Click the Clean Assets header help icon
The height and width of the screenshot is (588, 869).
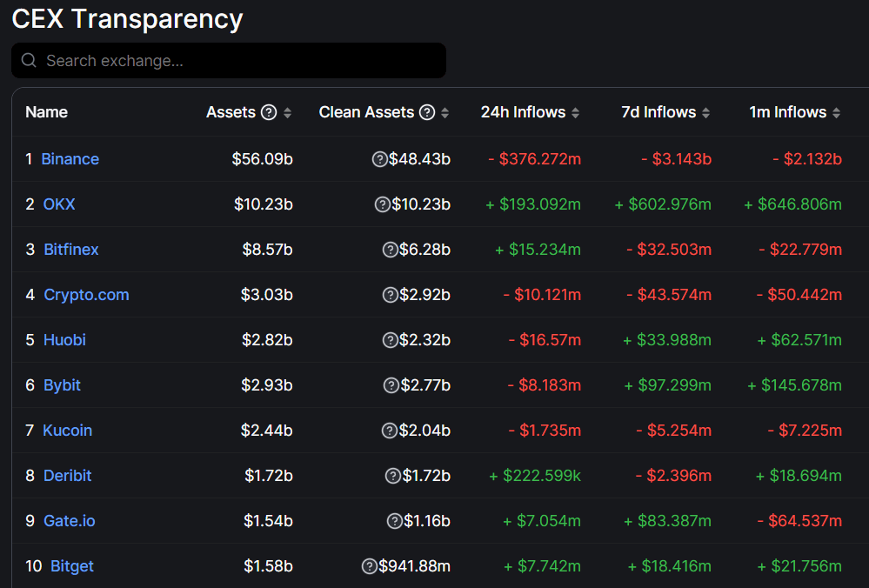point(427,112)
